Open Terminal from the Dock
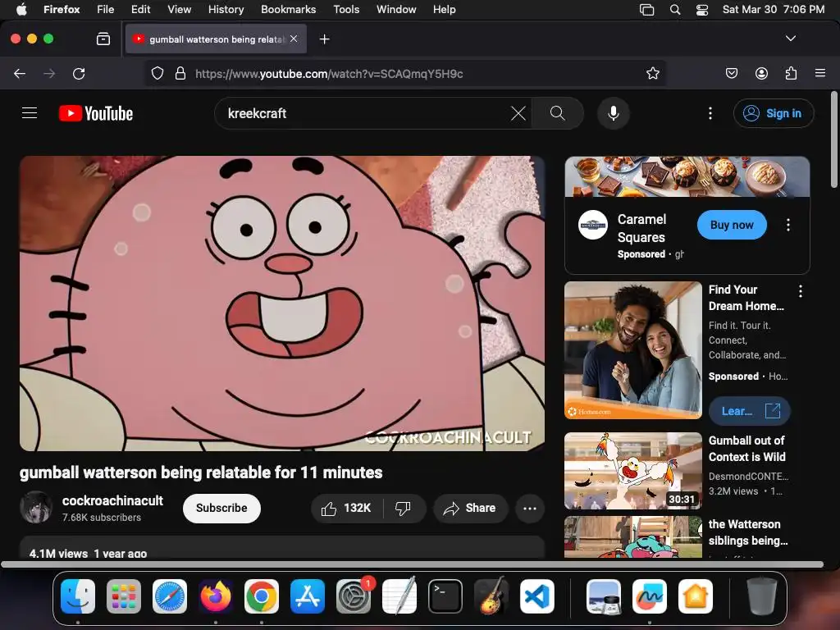This screenshot has height=630, width=840. point(445,596)
